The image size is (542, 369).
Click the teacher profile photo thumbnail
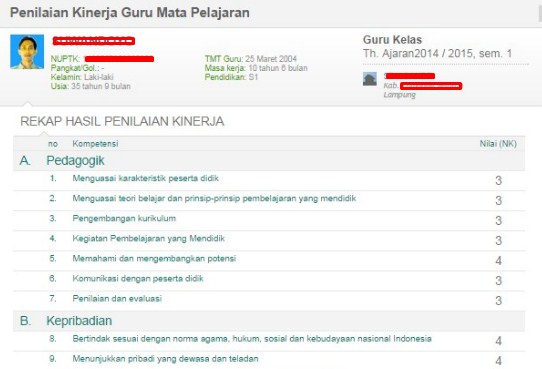(27, 52)
